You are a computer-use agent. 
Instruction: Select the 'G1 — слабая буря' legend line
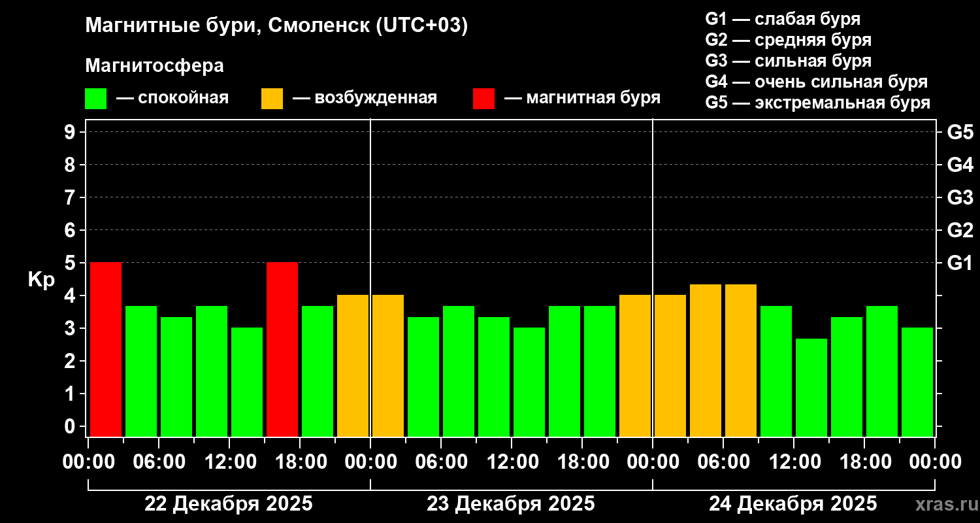tap(783, 19)
